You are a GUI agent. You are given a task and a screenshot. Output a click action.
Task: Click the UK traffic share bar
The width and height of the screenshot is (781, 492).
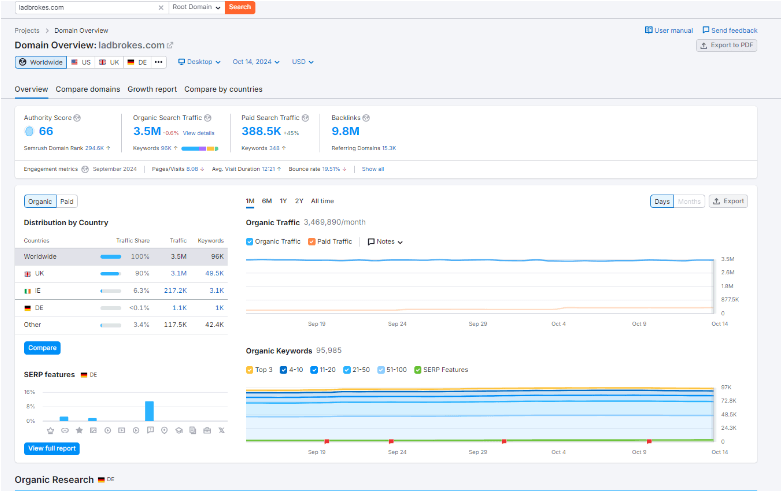(111, 273)
